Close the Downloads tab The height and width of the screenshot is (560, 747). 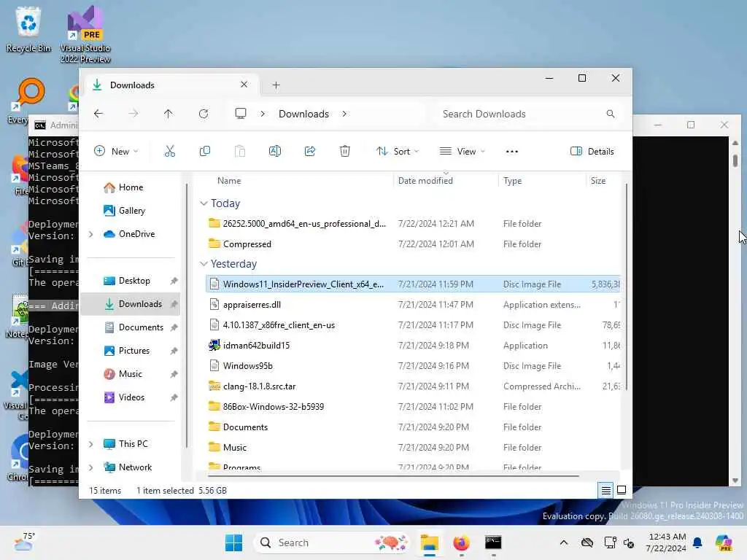244,85
